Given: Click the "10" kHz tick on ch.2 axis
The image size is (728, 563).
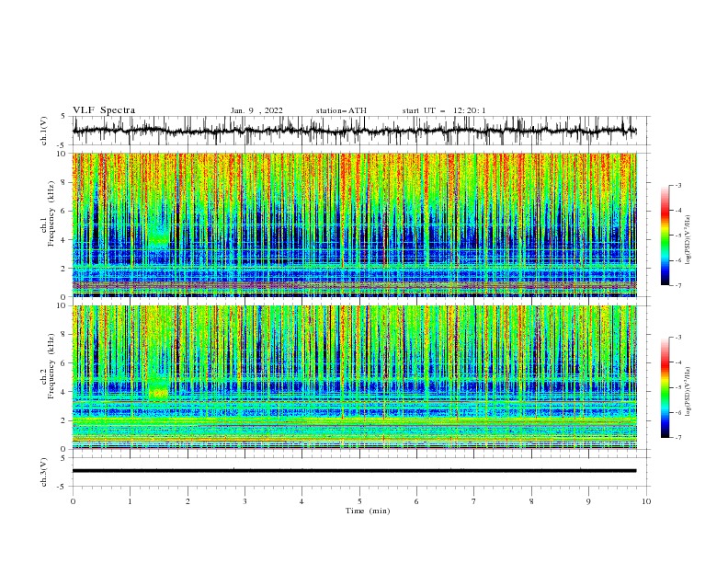Looking at the screenshot, I should (63, 305).
